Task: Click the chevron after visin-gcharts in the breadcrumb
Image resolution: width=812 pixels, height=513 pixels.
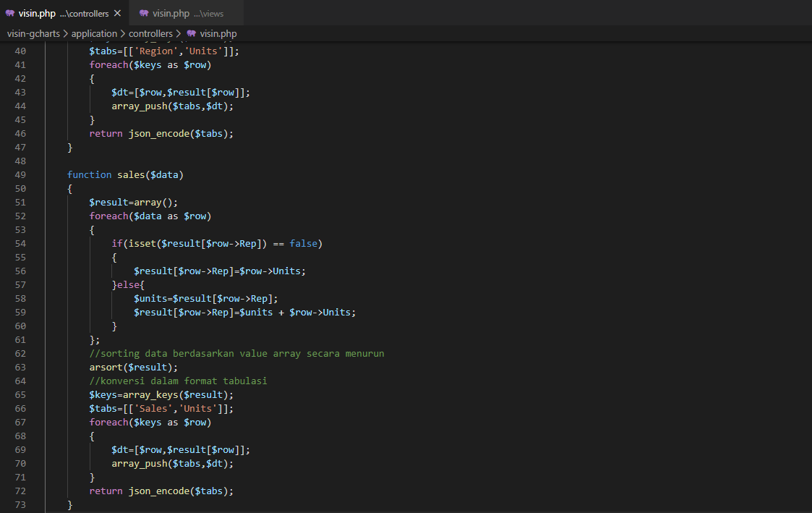Action: coord(66,34)
